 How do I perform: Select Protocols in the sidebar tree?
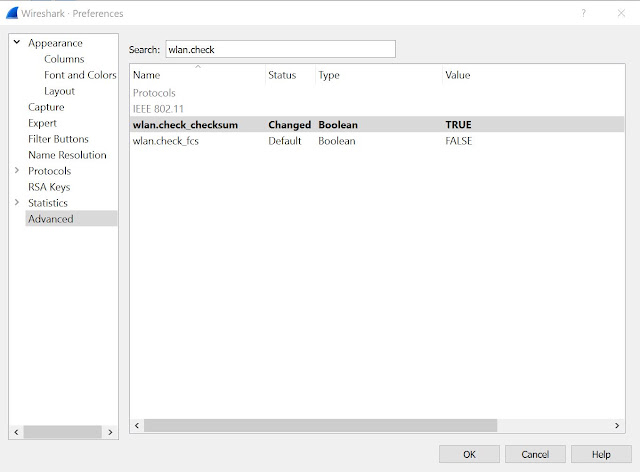pyautogui.click(x=49, y=171)
